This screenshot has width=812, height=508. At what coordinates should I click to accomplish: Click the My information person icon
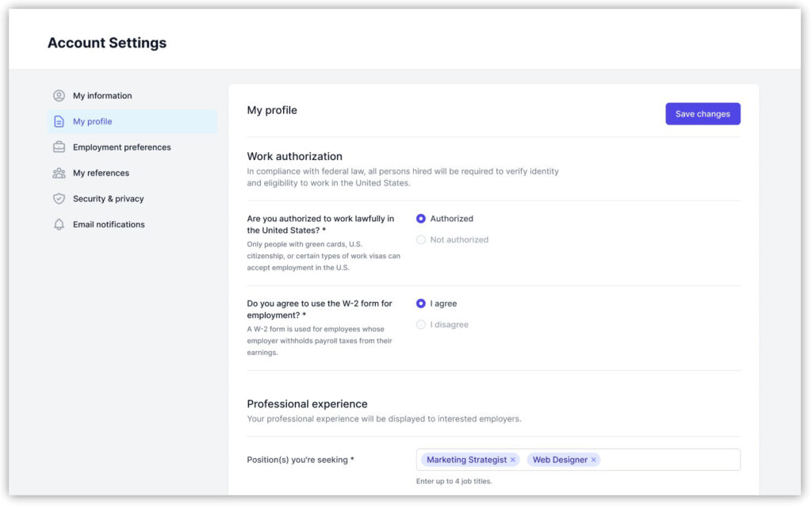pos(59,96)
